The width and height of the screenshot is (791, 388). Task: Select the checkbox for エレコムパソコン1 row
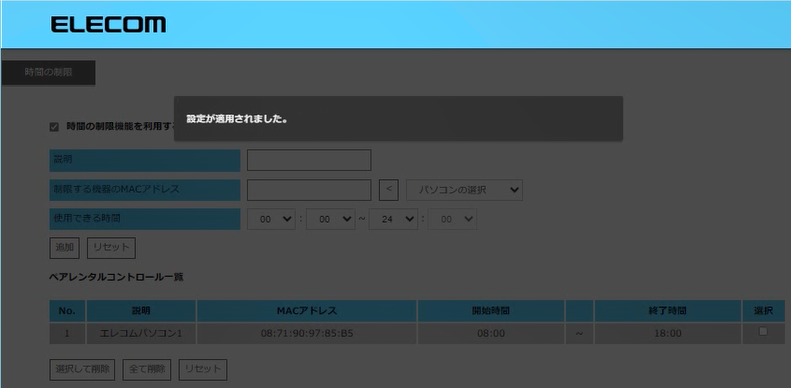point(763,331)
